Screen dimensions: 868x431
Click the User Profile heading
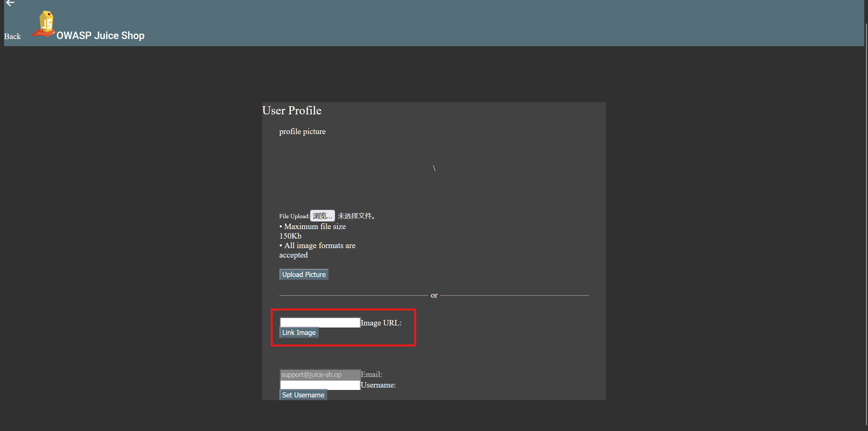[292, 110]
